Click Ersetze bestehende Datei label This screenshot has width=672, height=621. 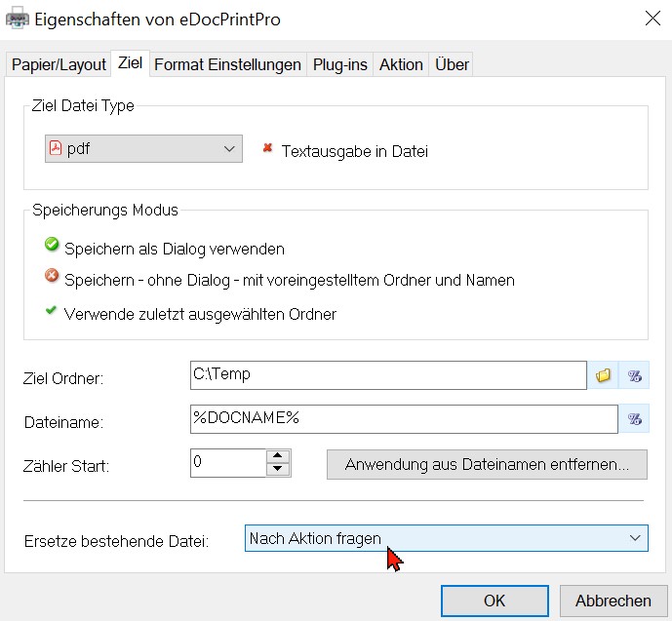tap(116, 541)
